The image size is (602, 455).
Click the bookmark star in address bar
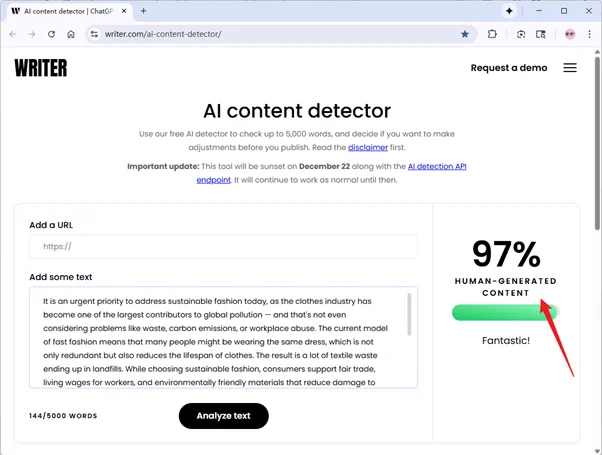point(465,34)
